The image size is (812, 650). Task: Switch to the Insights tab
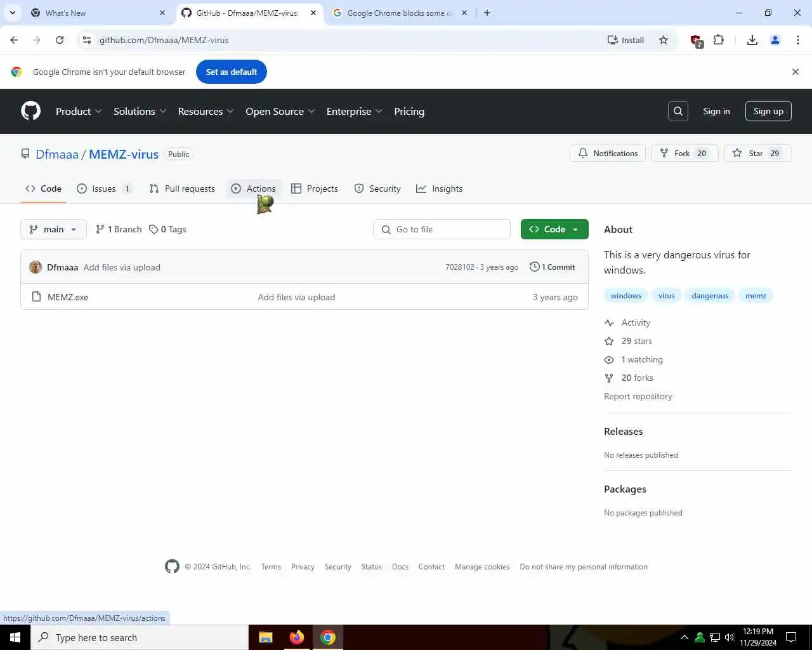tap(440, 189)
